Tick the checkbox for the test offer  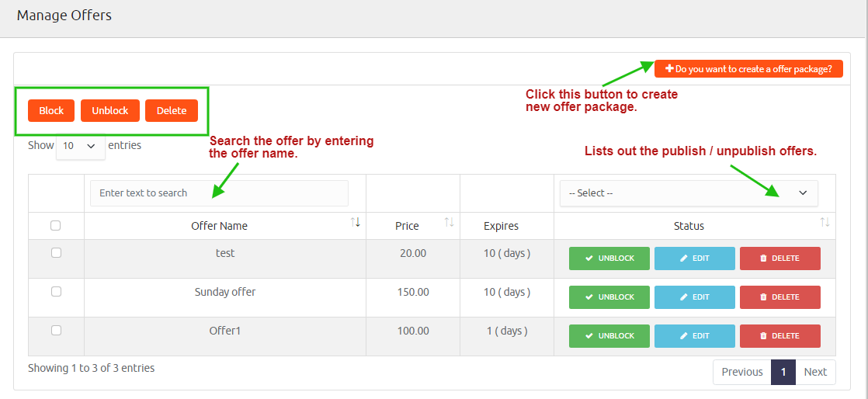pos(56,253)
